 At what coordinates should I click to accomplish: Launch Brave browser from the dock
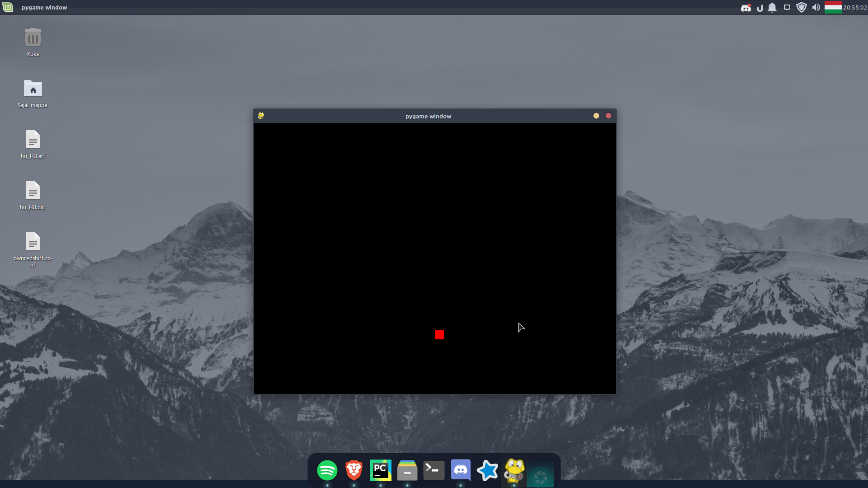pyautogui.click(x=353, y=470)
